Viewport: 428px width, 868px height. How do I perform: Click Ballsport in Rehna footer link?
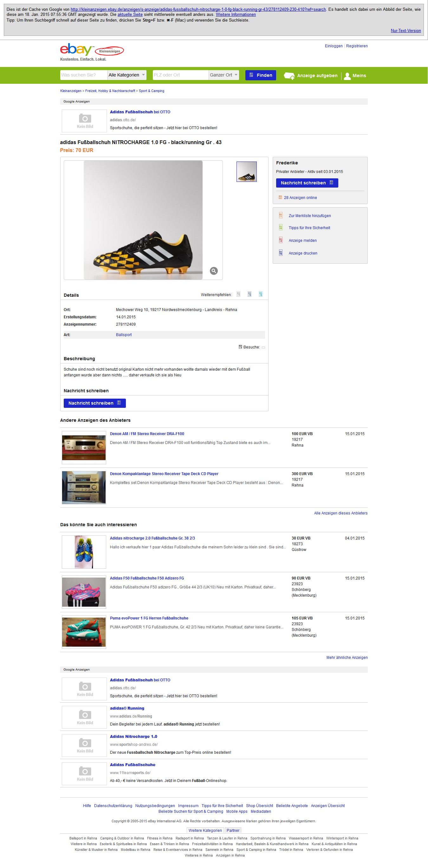[83, 838]
